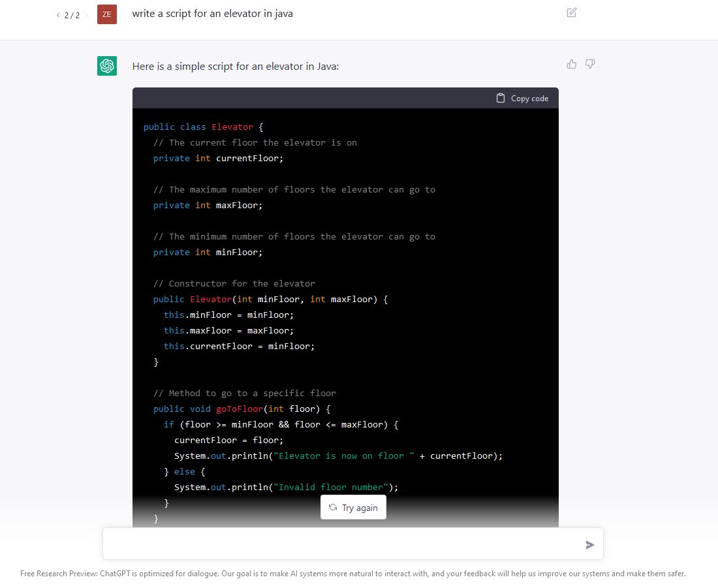Click the clipboard icon beside Copy code
Image resolution: width=718 pixels, height=588 pixels.
coord(499,98)
